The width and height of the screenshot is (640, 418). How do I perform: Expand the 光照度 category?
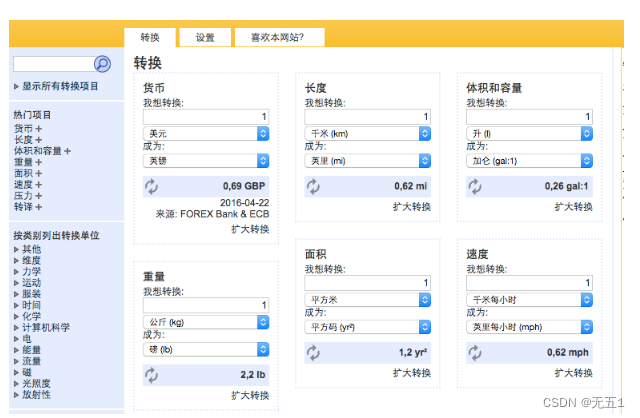pos(32,383)
